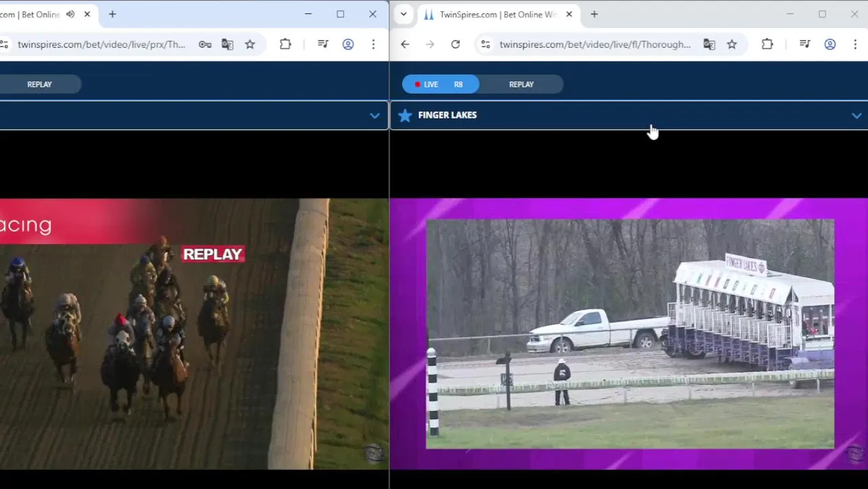Open the translate icon in right window address bar

click(709, 44)
